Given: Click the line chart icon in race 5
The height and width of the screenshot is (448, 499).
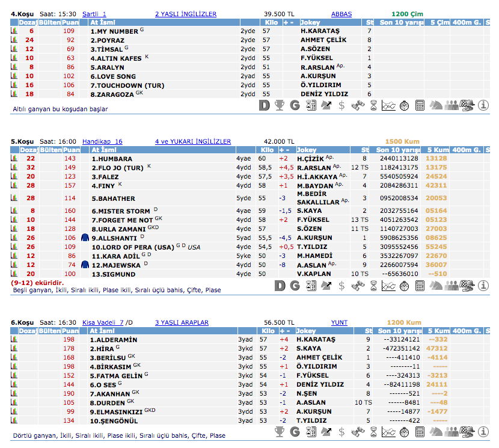Looking at the screenshot, I should 388,286.
